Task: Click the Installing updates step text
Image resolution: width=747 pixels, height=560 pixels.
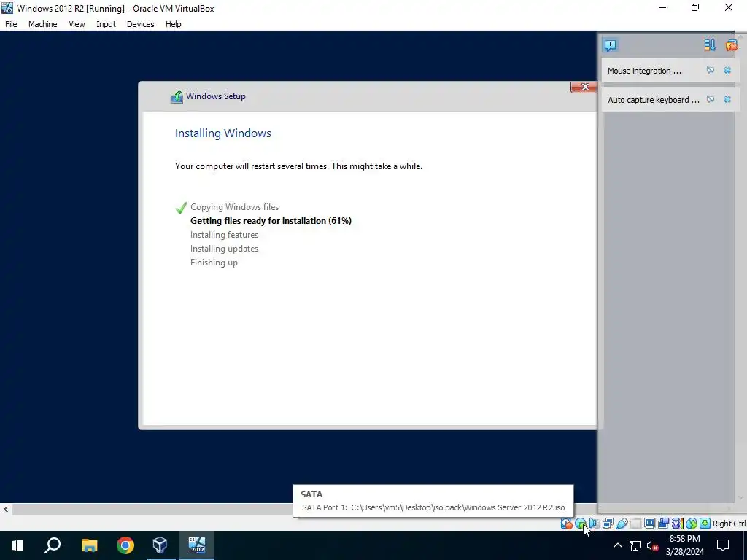Action: pos(224,248)
